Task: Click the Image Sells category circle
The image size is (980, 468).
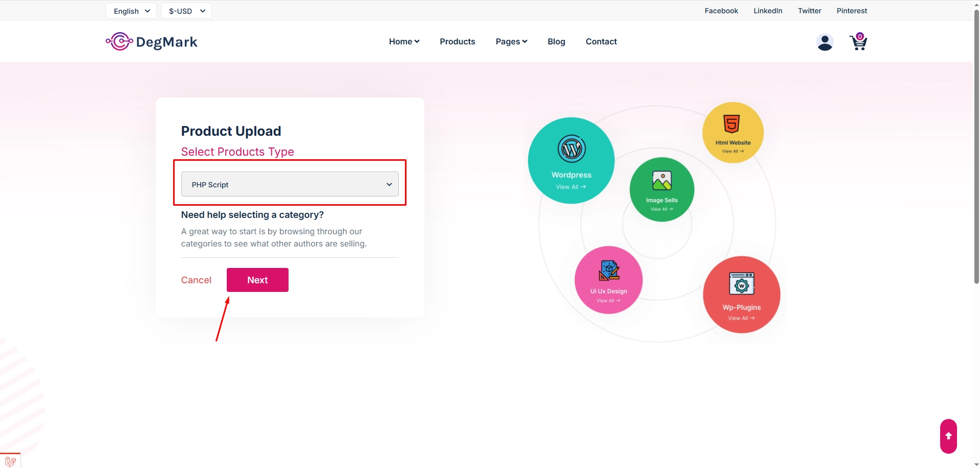Action: (662, 189)
